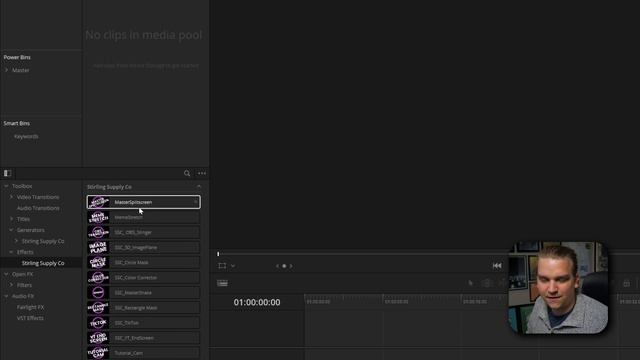Viewport: 640px width, 360px height.
Task: Click the SSC_MasterShake effect name
Action: pyautogui.click(x=133, y=293)
